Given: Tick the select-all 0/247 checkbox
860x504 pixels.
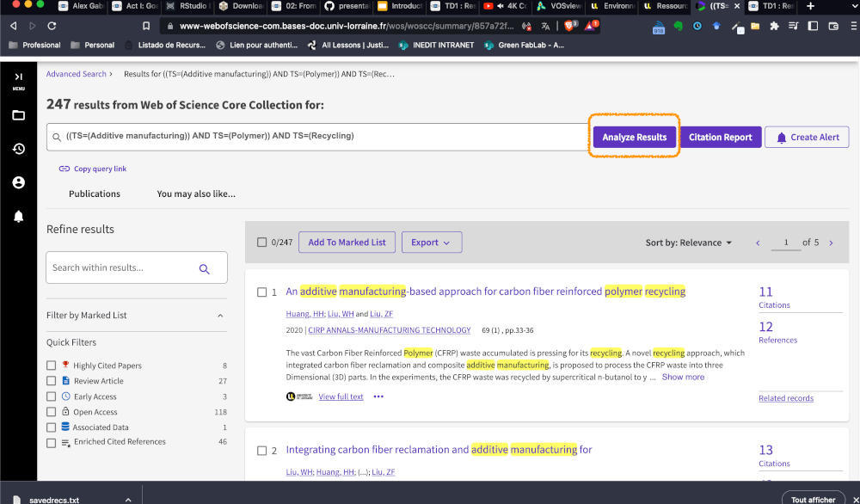Looking at the screenshot, I should click(262, 243).
